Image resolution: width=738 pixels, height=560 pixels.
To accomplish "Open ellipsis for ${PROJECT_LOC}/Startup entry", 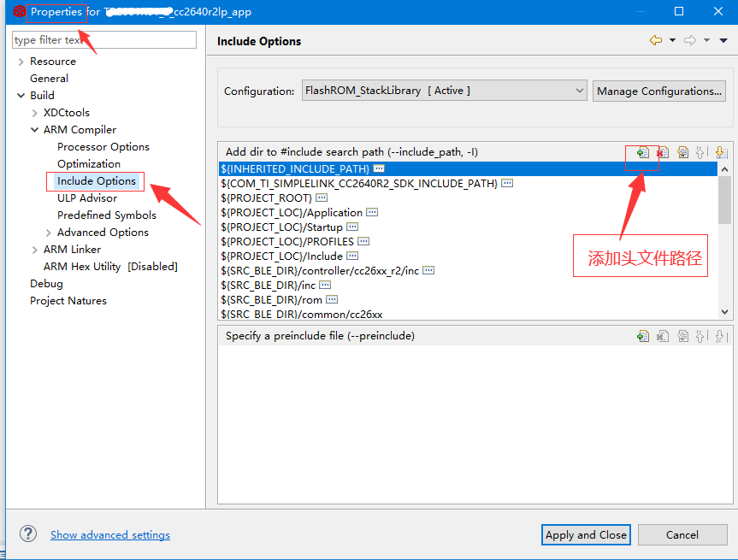I will pyautogui.click(x=352, y=227).
